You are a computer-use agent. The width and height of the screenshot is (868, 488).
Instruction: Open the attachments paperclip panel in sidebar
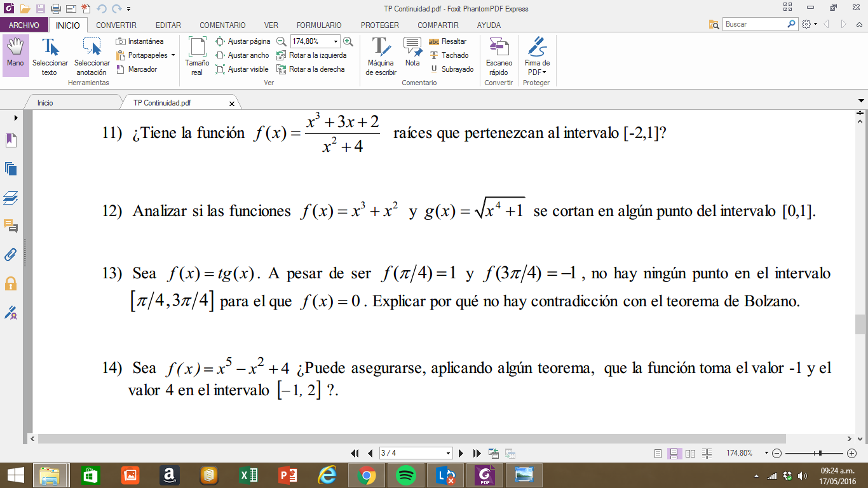[11, 254]
